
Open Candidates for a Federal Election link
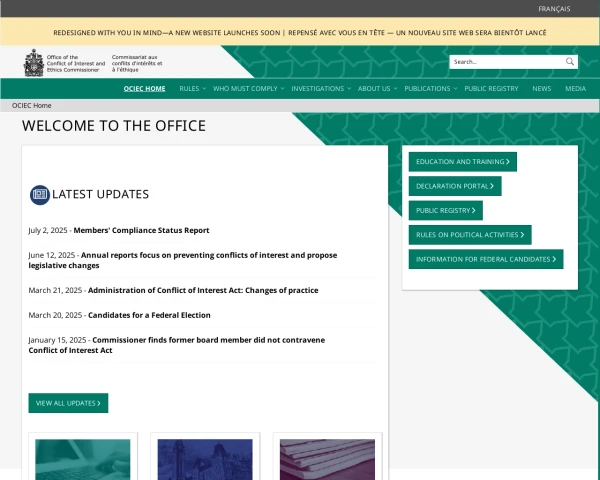(x=149, y=315)
